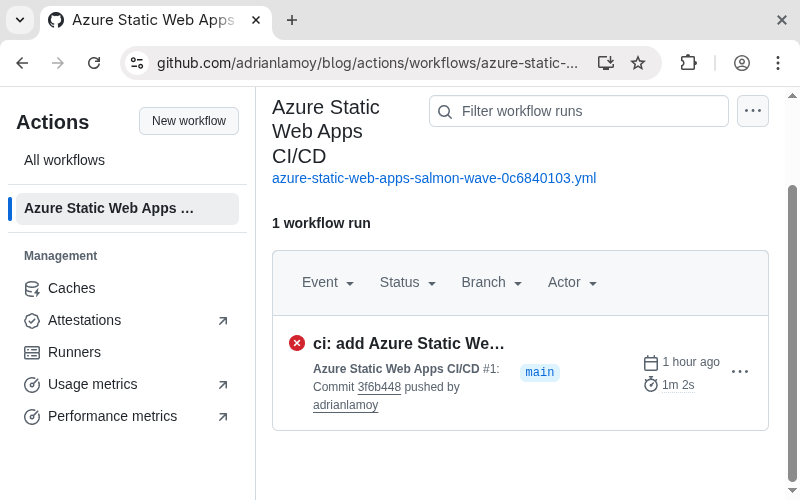This screenshot has height=500, width=800.
Task: Click the red failed-run status icon
Action: [x=297, y=343]
